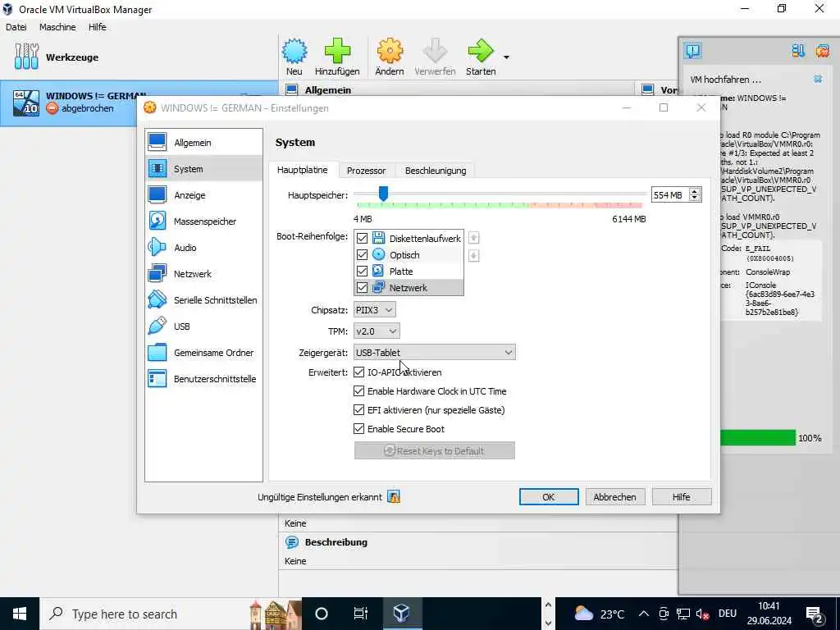Open the Netzwerk category icon
This screenshot has height=630, width=840.
[157, 274]
